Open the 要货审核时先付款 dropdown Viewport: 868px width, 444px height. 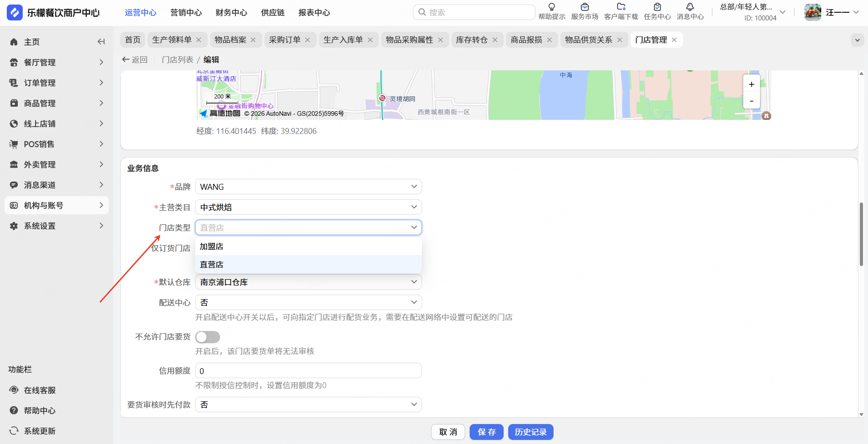tap(309, 405)
